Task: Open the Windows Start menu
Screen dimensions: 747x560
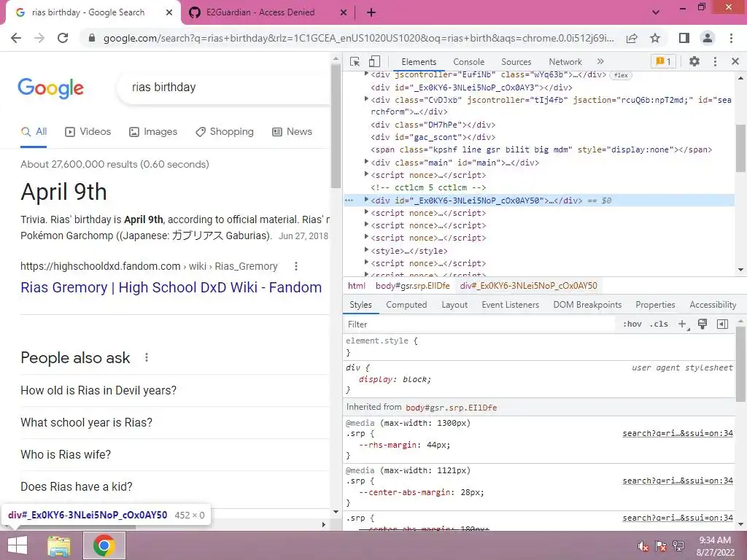Action: click(x=18, y=545)
